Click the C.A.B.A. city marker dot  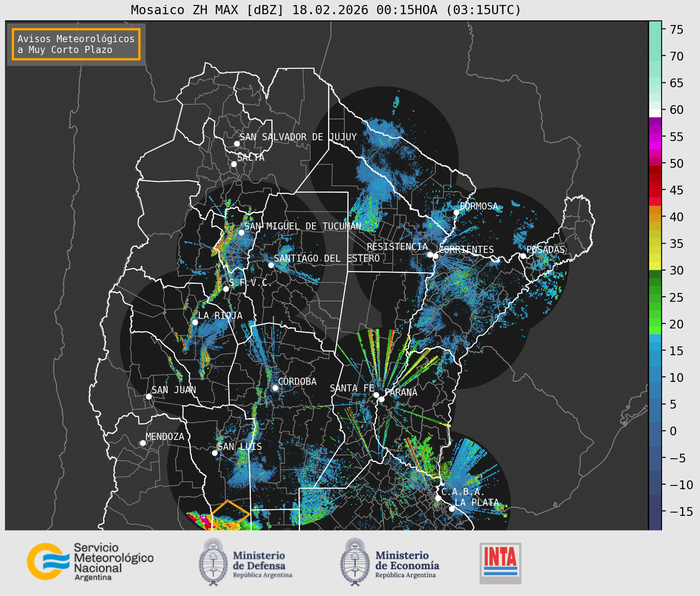(438, 498)
